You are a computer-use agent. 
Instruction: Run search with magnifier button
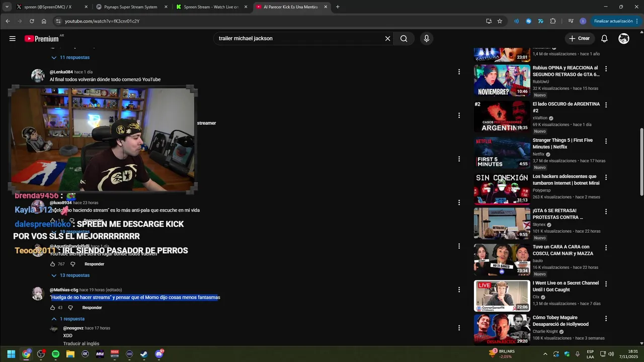coord(404,39)
